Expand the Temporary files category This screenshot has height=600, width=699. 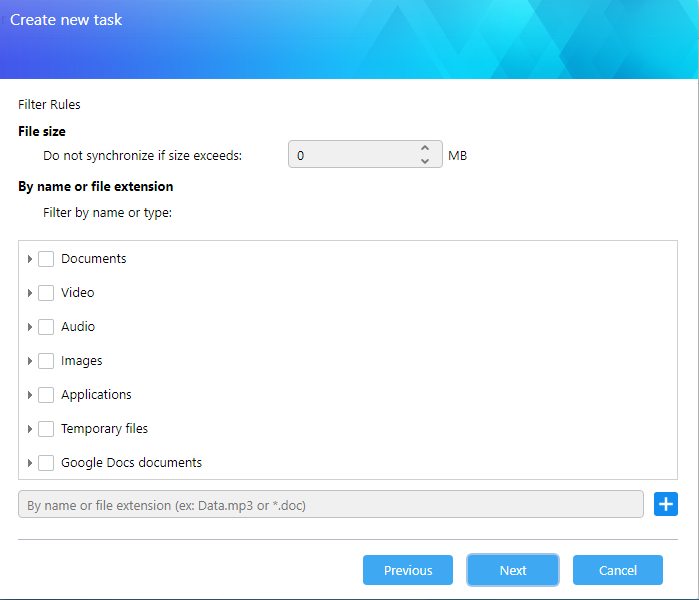click(30, 429)
